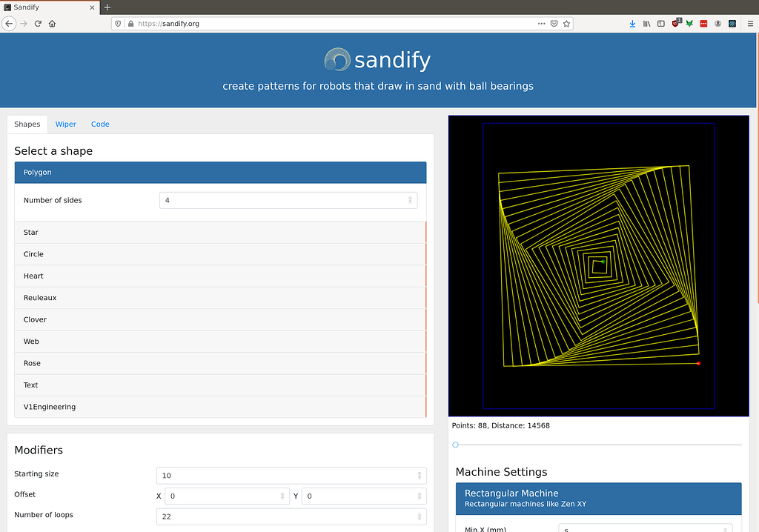Toggle bookmark with the star icon
Viewport: 759px width, 532px height.
tap(567, 23)
